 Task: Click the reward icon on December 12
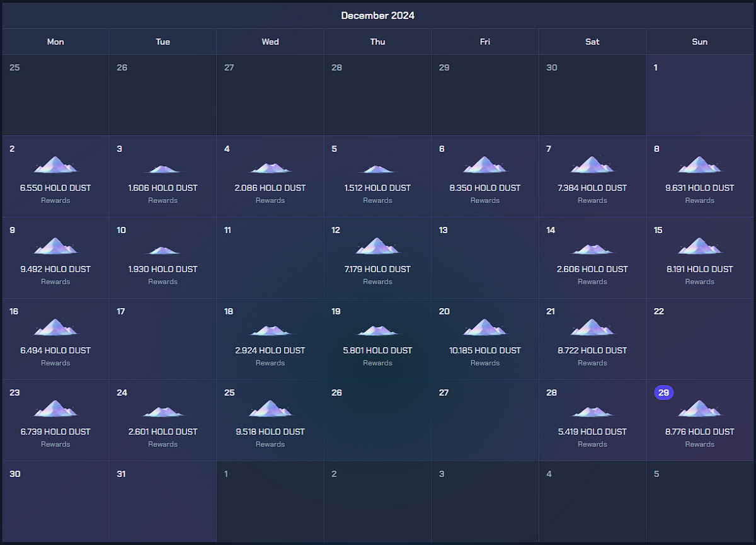(377, 246)
